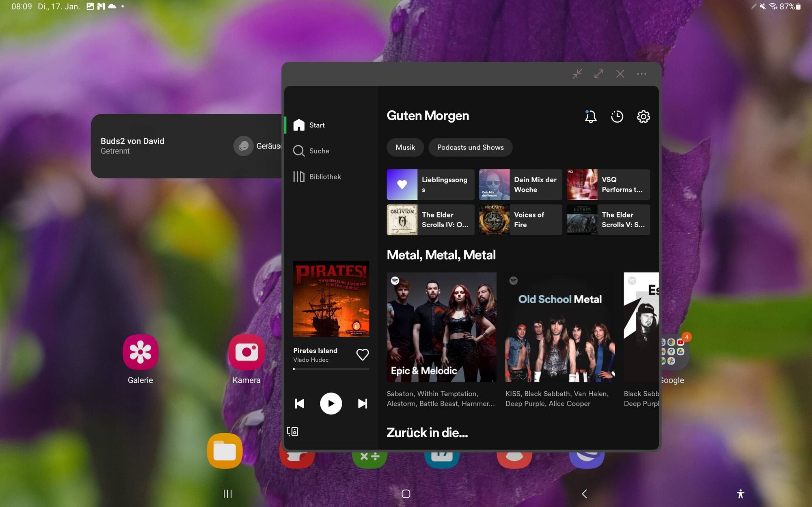
Task: Open Spotify settings gear
Action: (644, 117)
